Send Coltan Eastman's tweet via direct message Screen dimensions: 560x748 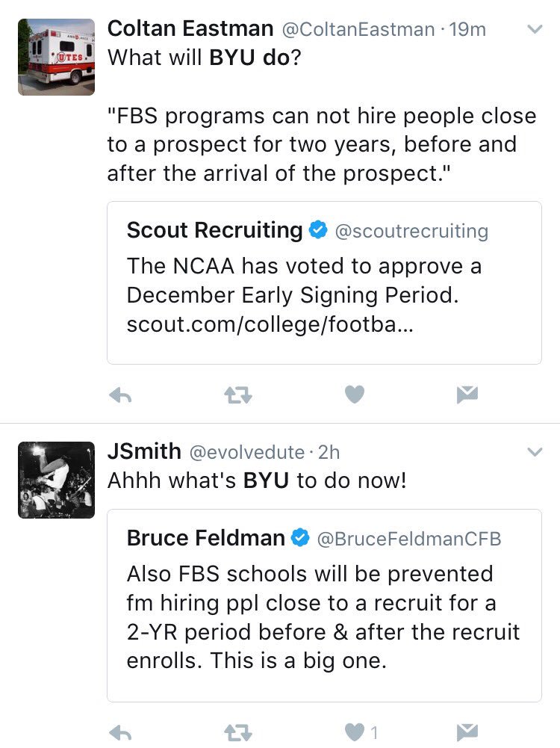467,395
